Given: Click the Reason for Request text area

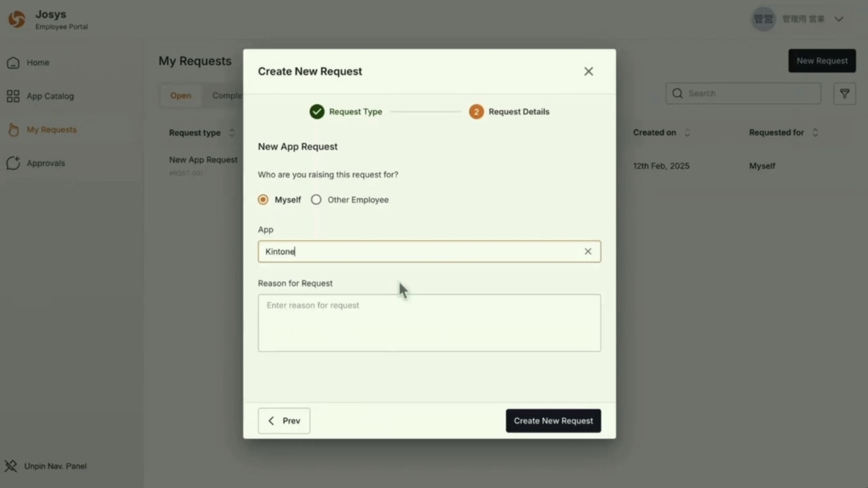Looking at the screenshot, I should click(x=429, y=323).
